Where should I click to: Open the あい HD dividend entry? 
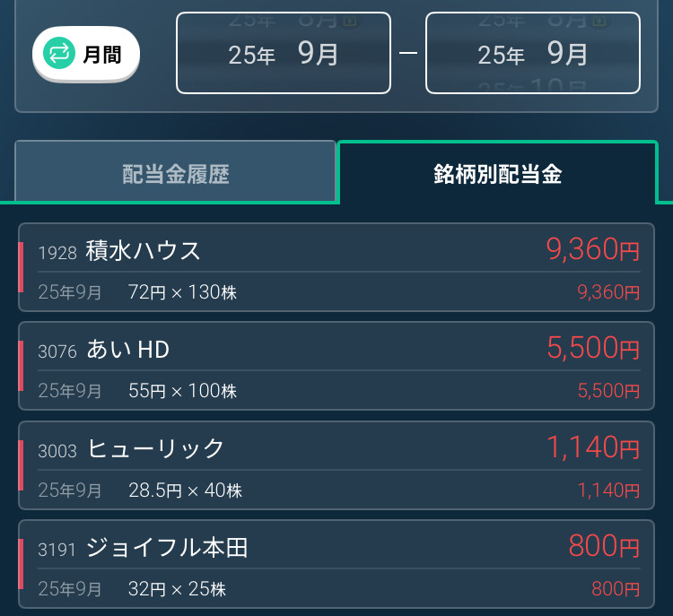[336, 366]
